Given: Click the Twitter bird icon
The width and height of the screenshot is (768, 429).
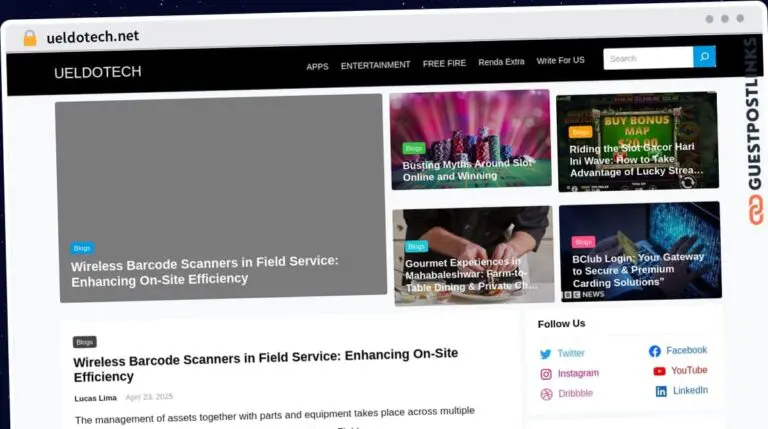Looking at the screenshot, I should pos(545,354).
